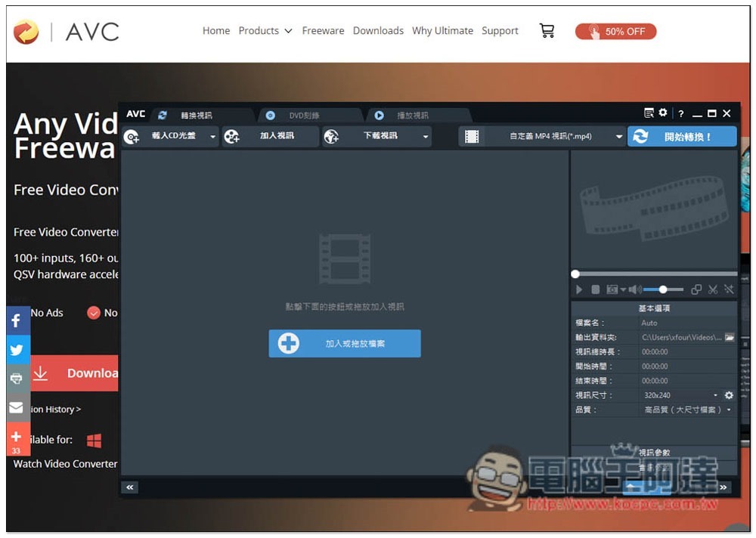
Task: Open the shopping cart icon
Action: point(547,31)
